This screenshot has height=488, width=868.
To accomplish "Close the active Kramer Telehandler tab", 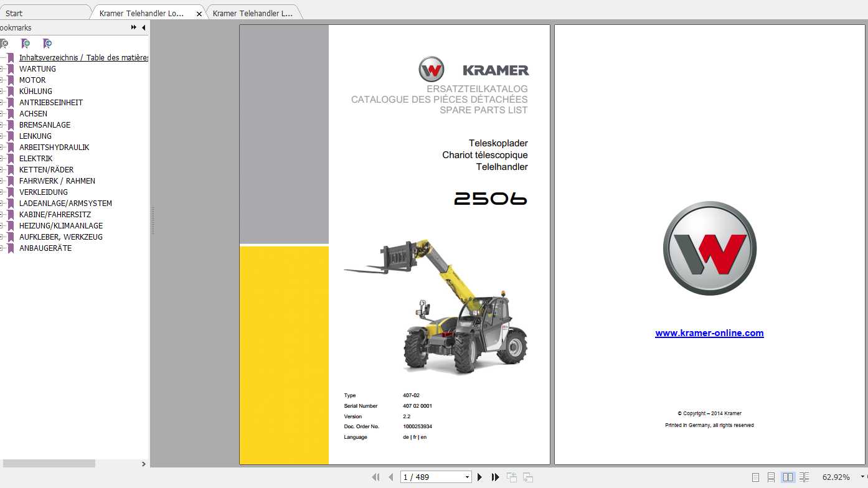I will tap(199, 14).
